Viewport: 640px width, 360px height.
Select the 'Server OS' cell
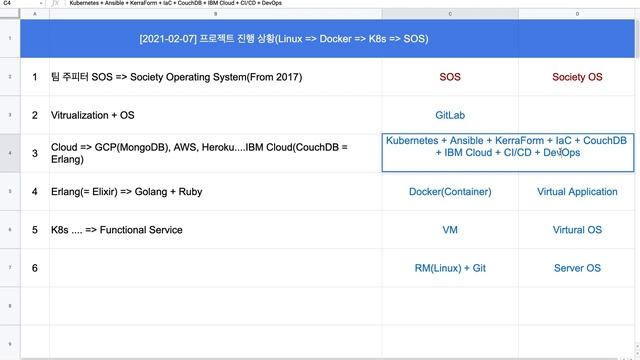click(x=577, y=268)
